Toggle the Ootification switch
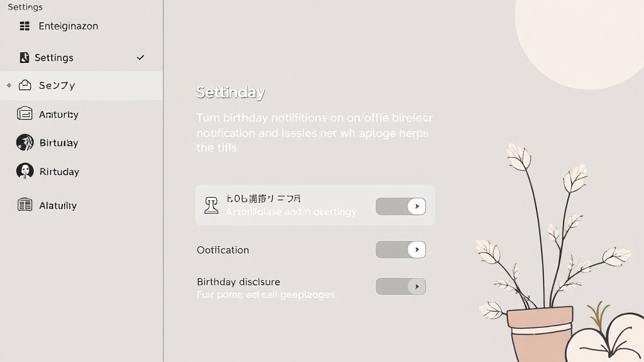This screenshot has width=644, height=362. 401,250
